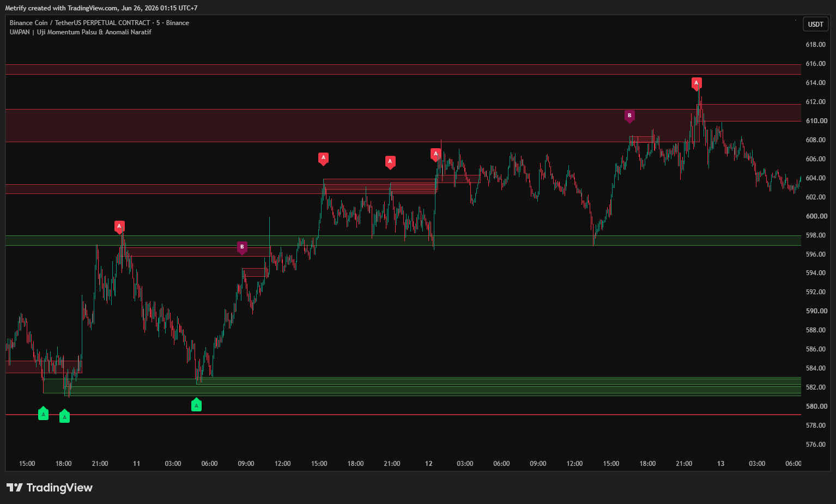This screenshot has height=504, width=836.
Task: Select the green support zone at 598
Action: tap(403, 240)
